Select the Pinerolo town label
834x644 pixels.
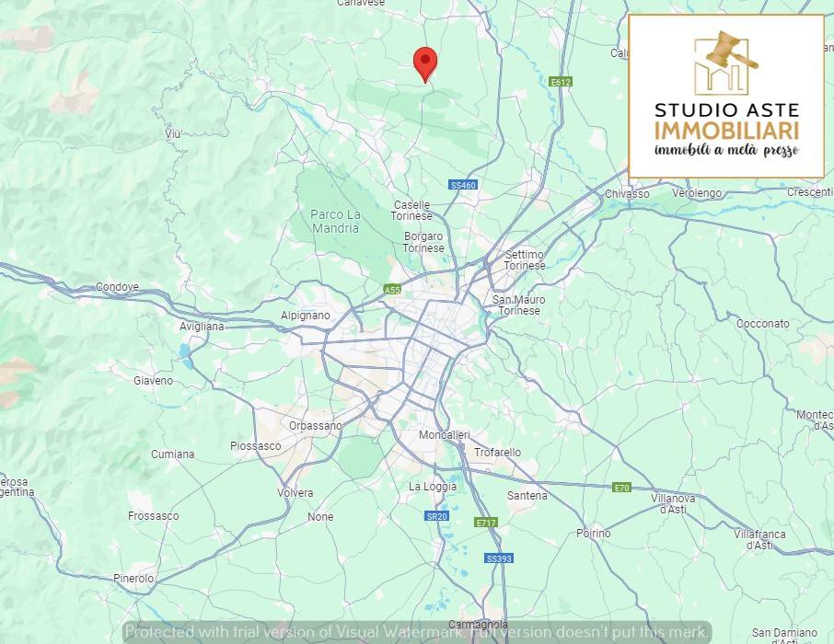(133, 579)
